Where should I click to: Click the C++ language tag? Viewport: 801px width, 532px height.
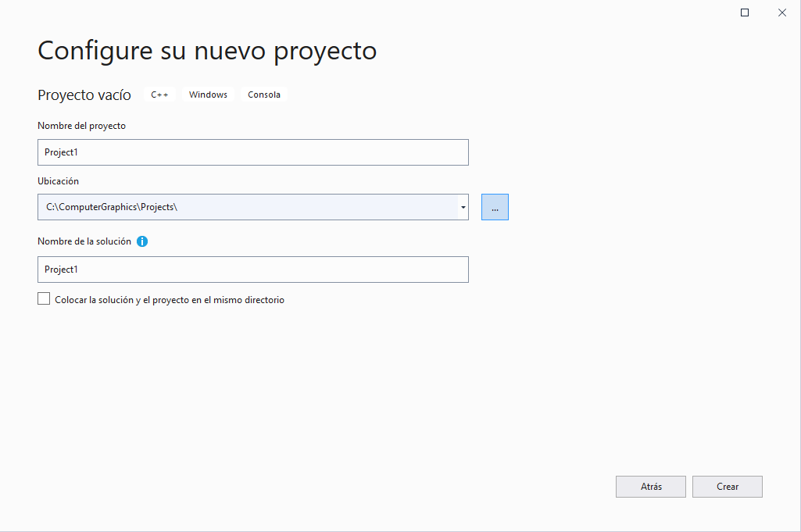tap(159, 94)
